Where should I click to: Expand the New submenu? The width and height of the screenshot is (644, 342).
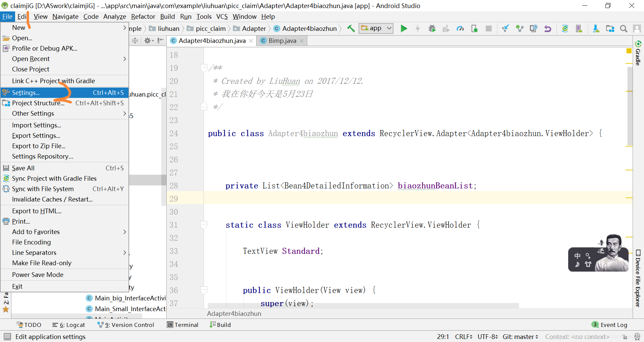[19, 27]
